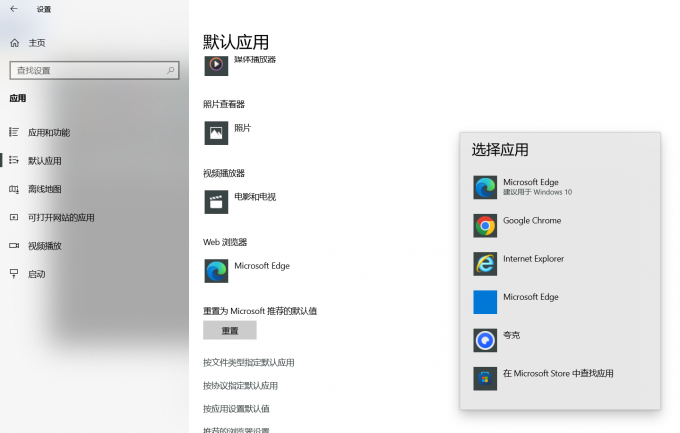680x433 pixels.
Task: Go back with the arrow icon
Action: point(14,9)
